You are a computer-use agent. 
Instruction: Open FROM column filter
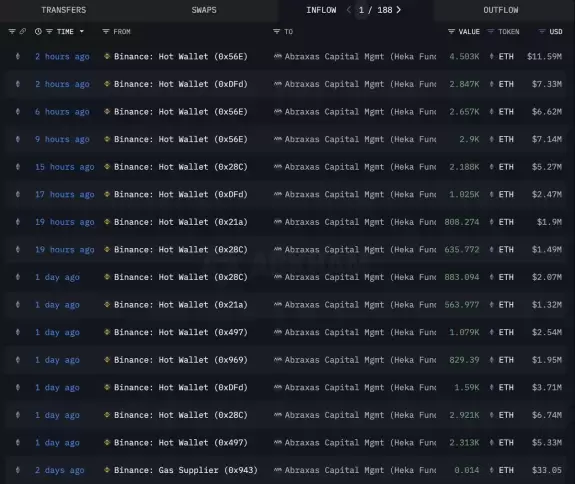pyautogui.click(x=106, y=32)
